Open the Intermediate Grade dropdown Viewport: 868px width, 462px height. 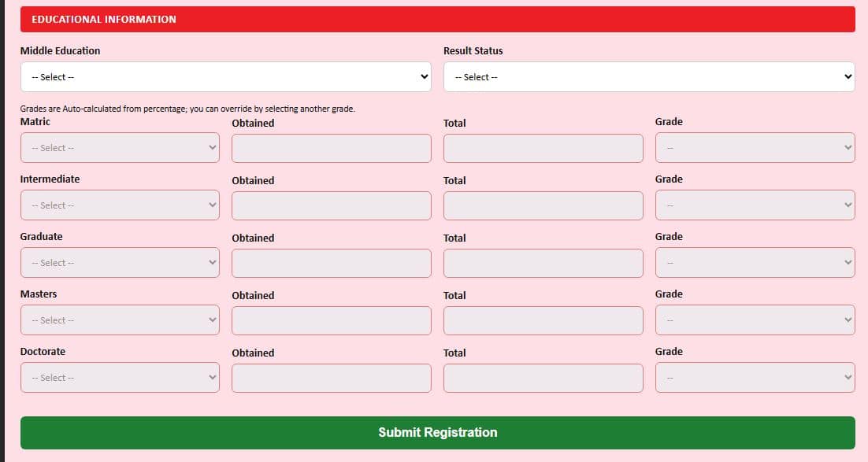(x=755, y=205)
